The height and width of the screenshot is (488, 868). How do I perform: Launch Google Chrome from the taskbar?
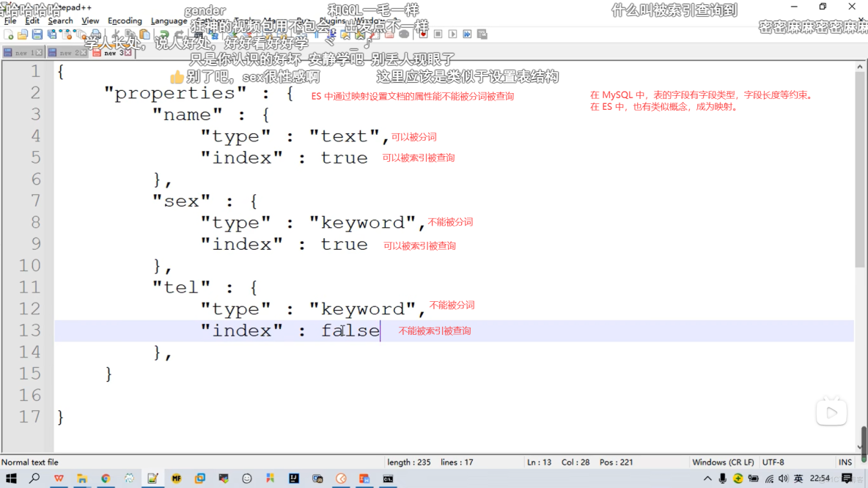click(105, 480)
